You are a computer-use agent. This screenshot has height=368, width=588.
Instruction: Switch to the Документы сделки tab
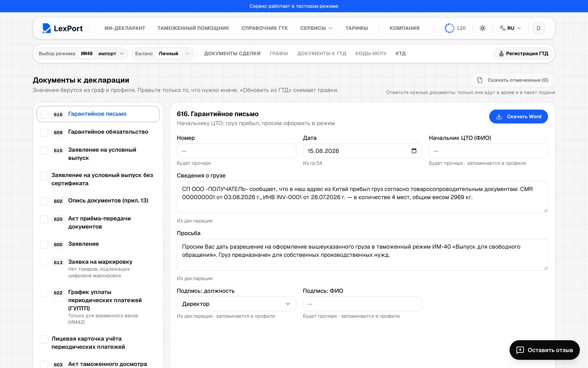(232, 54)
